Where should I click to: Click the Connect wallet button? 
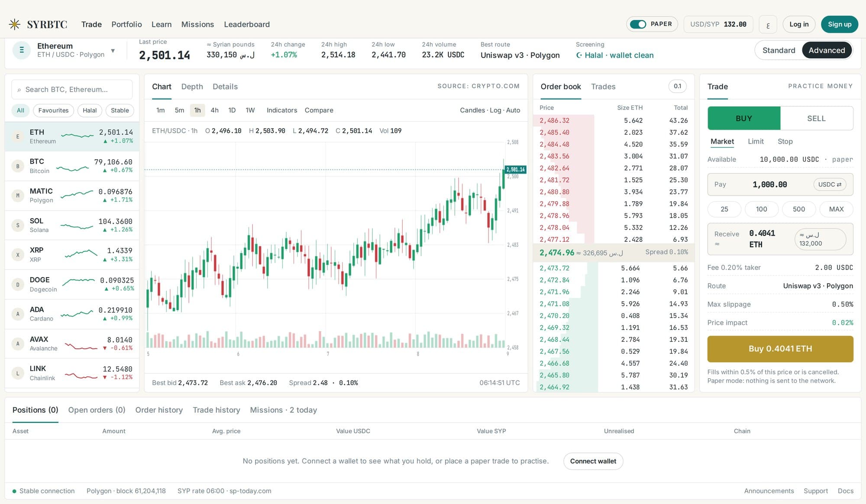(593, 461)
